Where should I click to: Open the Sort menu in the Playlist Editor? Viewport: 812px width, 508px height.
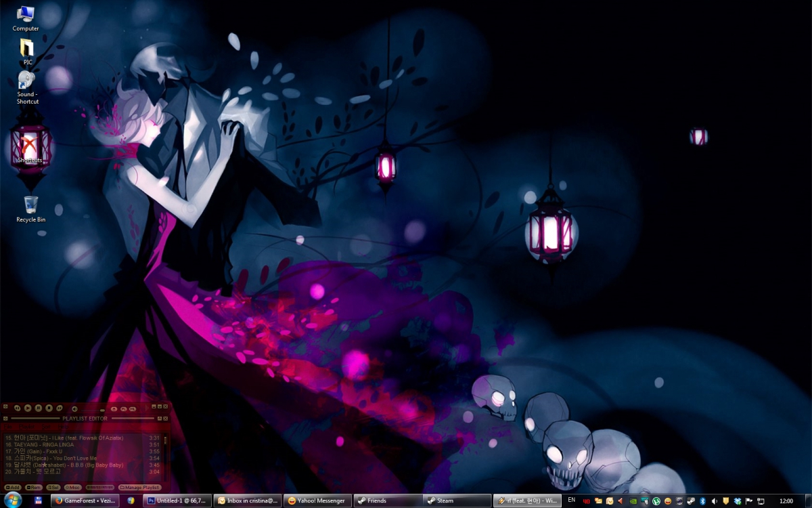46,427
